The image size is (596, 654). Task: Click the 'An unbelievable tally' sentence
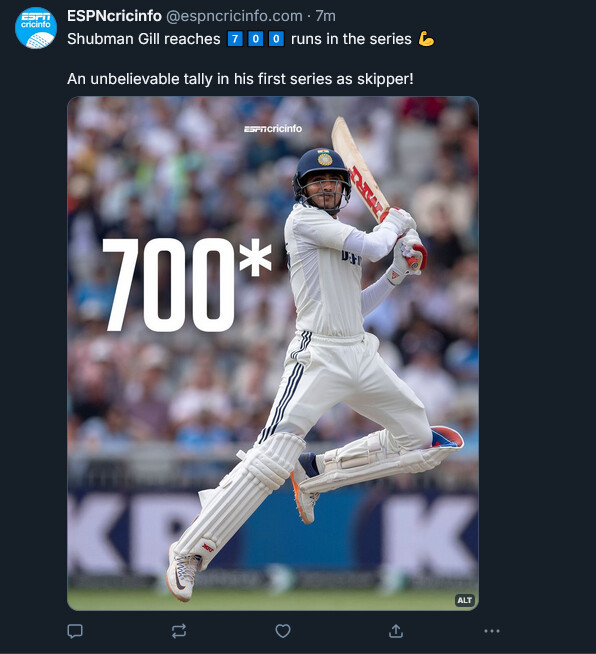tap(240, 79)
